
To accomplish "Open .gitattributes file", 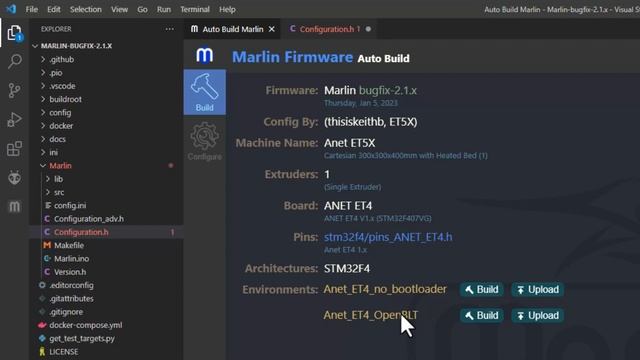I will (x=71, y=298).
